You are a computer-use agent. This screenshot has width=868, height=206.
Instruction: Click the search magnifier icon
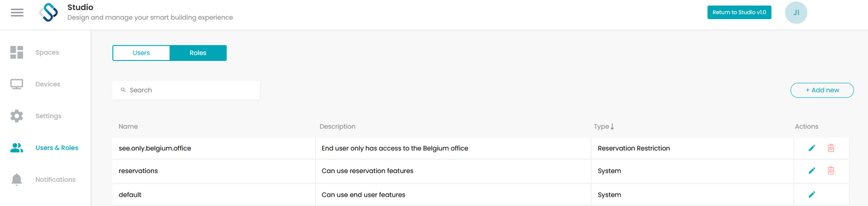point(123,90)
